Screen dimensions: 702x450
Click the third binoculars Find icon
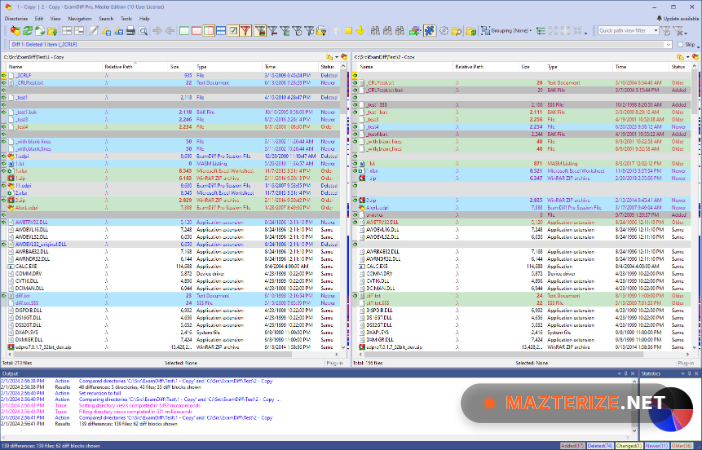click(400, 30)
